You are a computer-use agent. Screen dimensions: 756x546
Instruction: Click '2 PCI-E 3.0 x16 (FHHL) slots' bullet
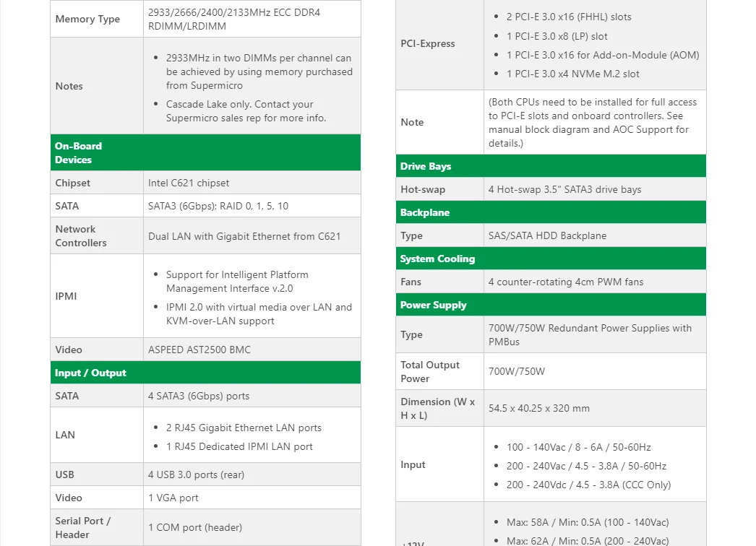click(569, 17)
